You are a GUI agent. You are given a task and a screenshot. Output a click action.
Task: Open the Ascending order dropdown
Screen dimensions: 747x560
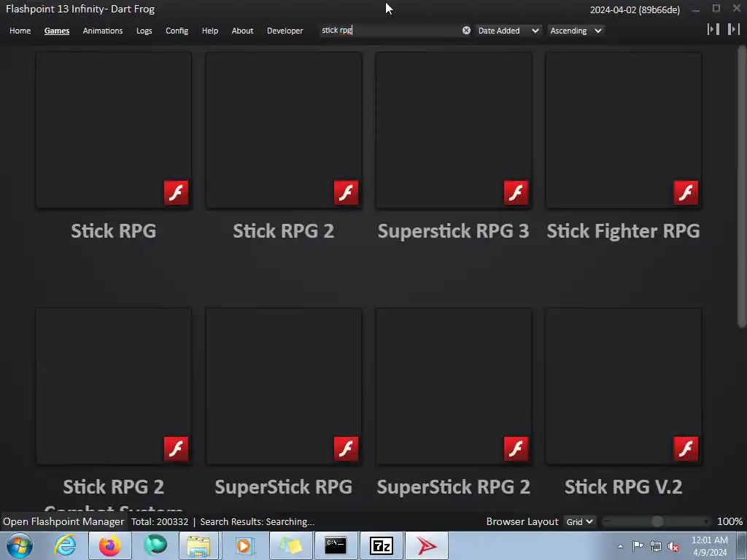pyautogui.click(x=576, y=31)
